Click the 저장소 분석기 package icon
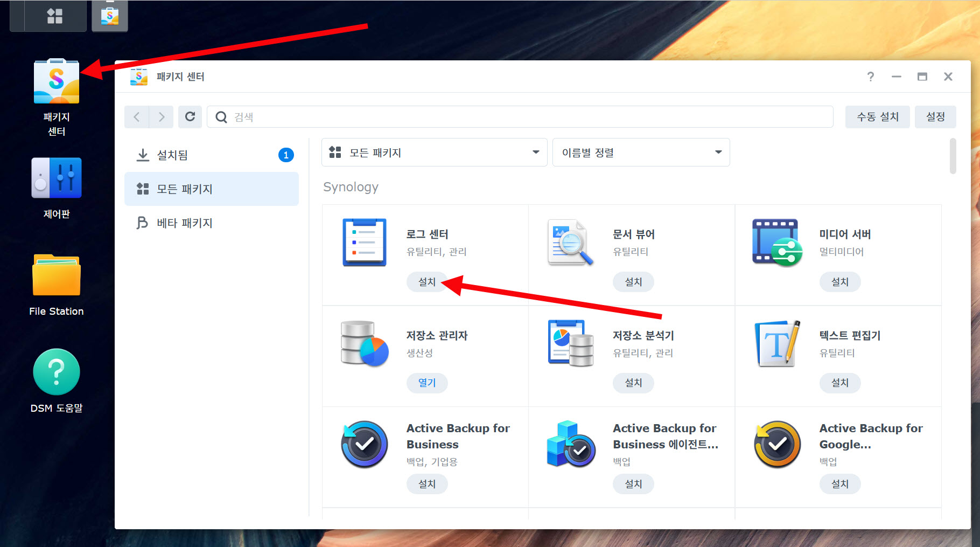 570,343
